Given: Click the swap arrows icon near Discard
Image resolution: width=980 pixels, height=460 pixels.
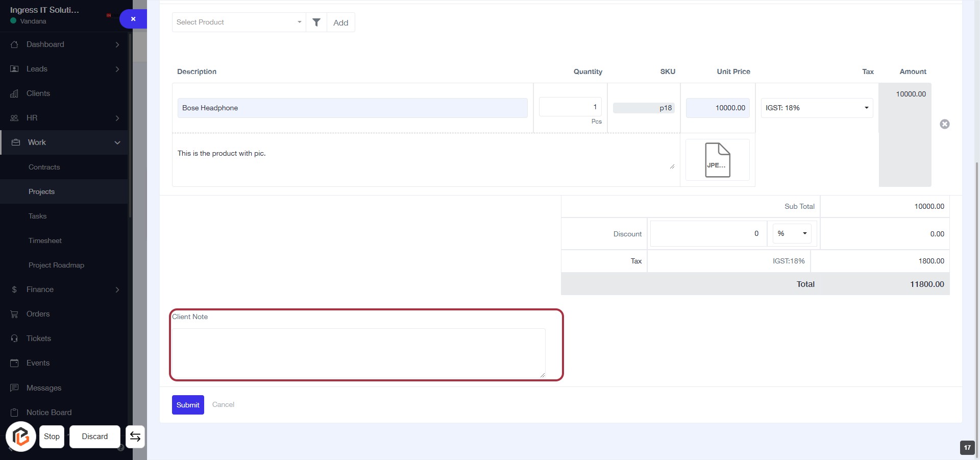Looking at the screenshot, I should [135, 437].
